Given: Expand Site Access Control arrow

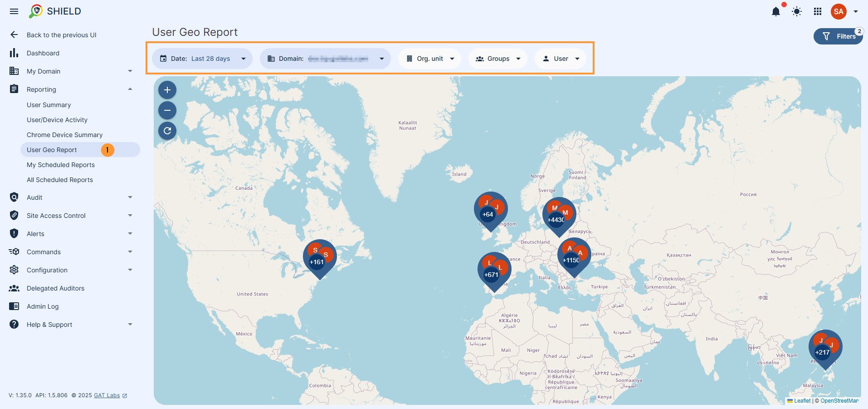Looking at the screenshot, I should click(130, 216).
